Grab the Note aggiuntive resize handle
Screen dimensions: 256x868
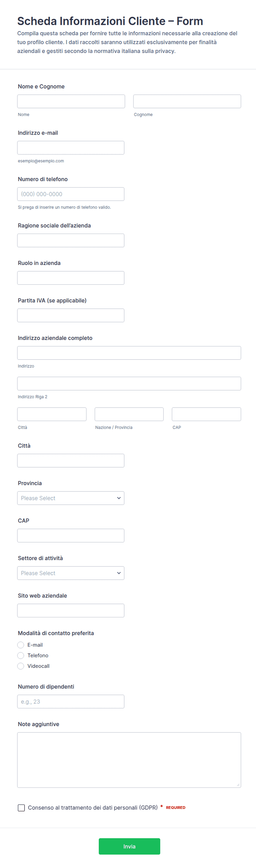click(238, 784)
